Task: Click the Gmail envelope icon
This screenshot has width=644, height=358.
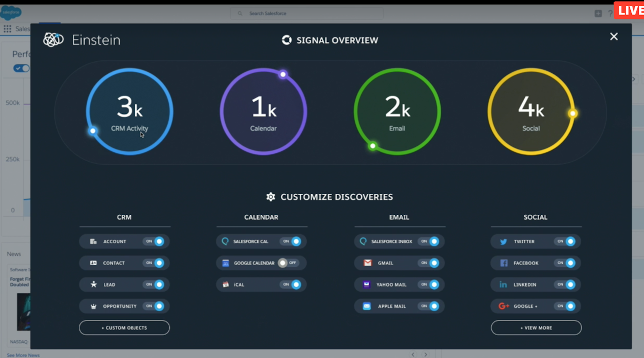Action: (x=368, y=263)
